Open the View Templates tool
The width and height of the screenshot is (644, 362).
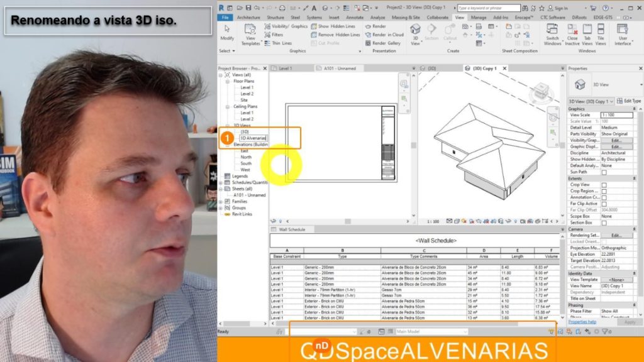pos(250,35)
